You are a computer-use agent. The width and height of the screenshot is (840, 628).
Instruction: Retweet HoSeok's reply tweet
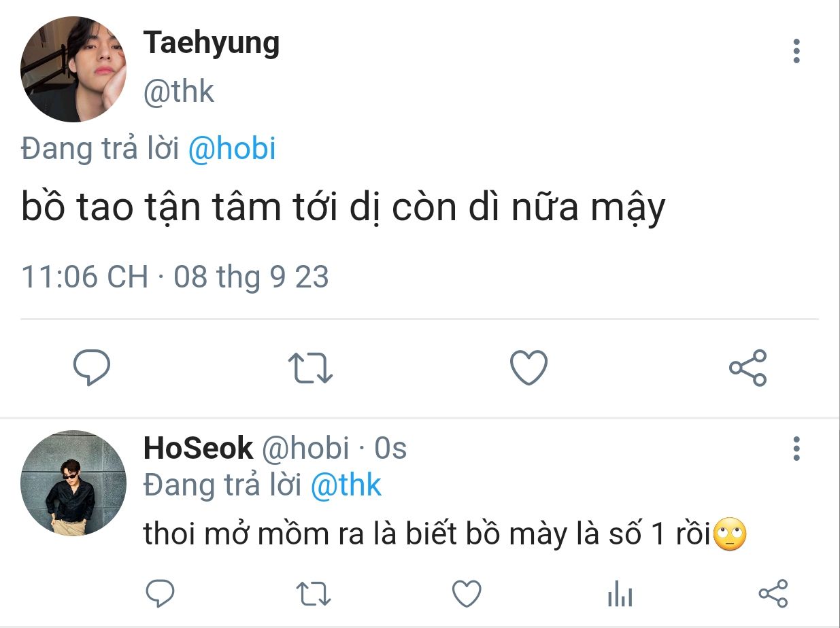(314, 594)
